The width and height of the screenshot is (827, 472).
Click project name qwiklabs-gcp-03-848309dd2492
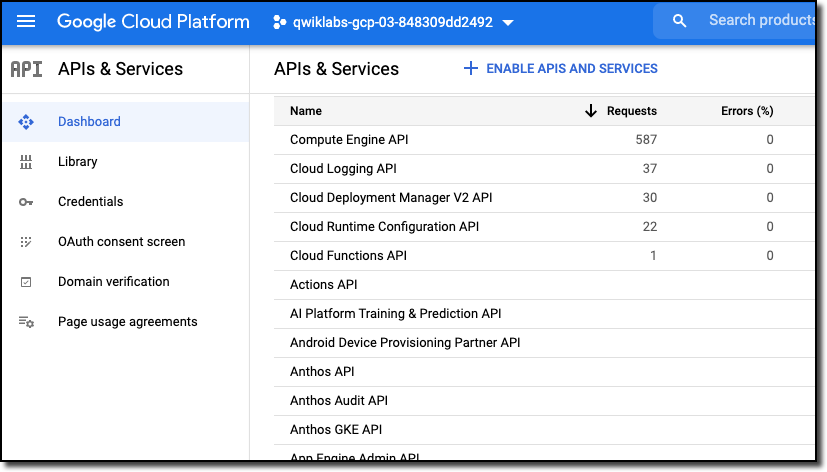pos(393,23)
